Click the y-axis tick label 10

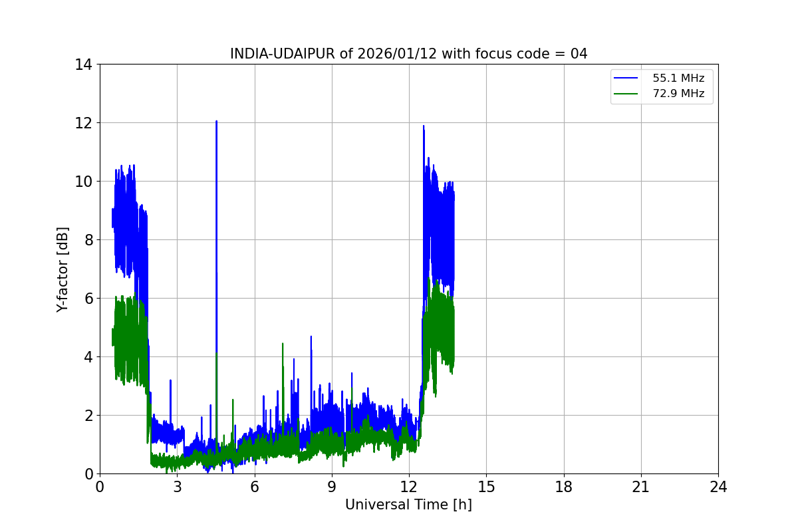[x=84, y=182]
